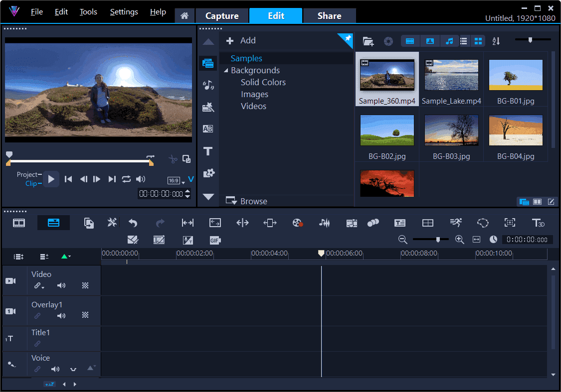This screenshot has width=561, height=392.
Task: Undo the last action
Action: click(133, 223)
